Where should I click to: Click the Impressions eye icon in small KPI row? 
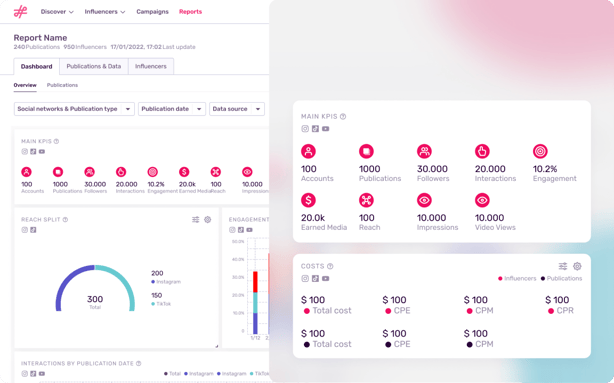click(x=247, y=172)
